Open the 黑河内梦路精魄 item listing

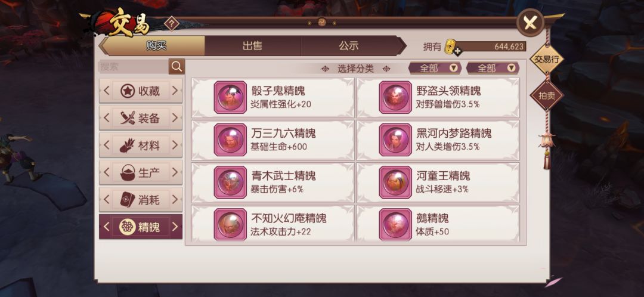pyautogui.click(x=438, y=140)
